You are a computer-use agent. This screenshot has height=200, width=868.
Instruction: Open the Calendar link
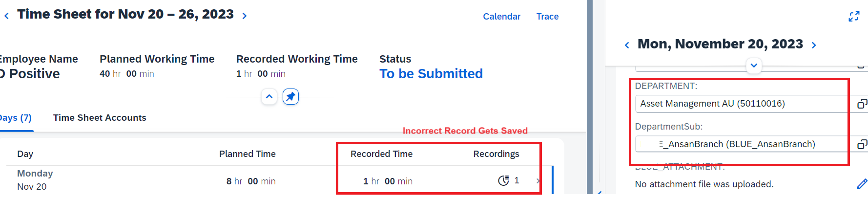point(501,17)
